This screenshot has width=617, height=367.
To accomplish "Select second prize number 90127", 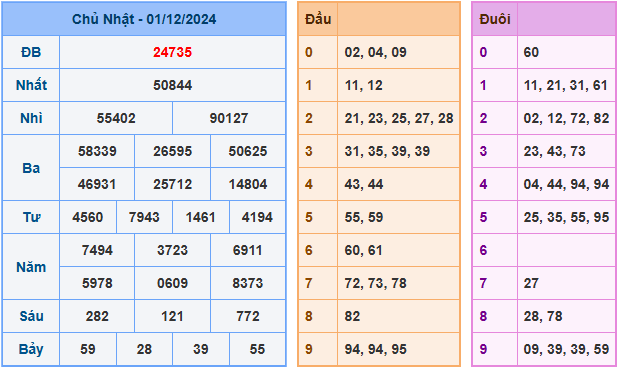I will pyautogui.click(x=229, y=118).
